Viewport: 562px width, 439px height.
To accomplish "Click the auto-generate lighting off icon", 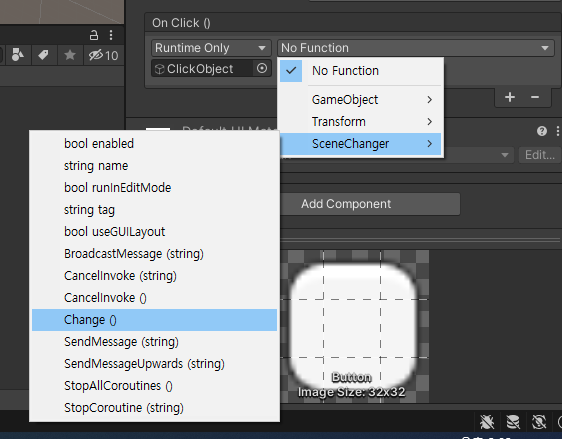I will tap(539, 422).
